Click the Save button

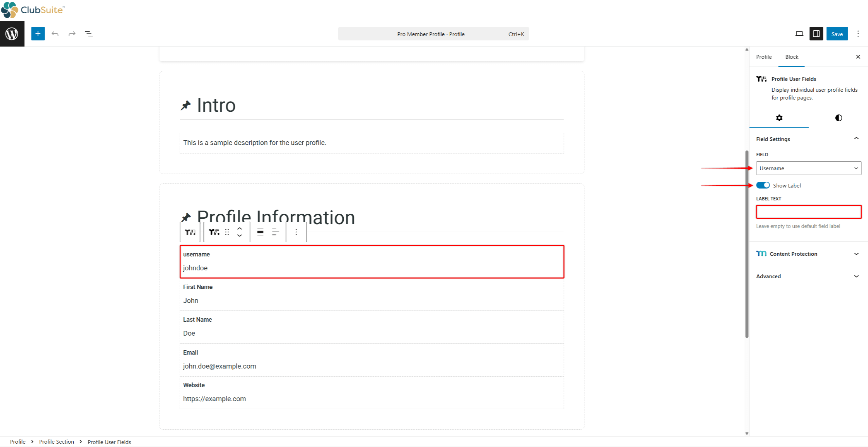837,34
